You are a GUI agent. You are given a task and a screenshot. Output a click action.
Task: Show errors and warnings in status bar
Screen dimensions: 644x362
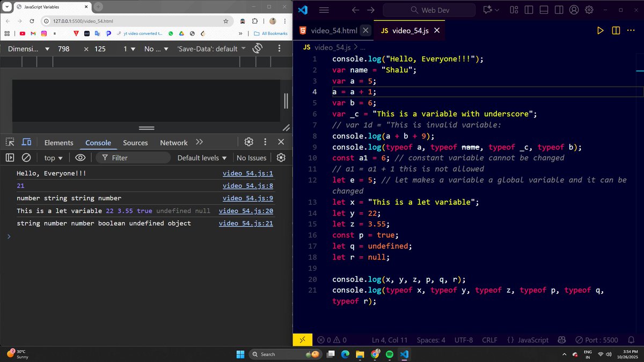332,340
